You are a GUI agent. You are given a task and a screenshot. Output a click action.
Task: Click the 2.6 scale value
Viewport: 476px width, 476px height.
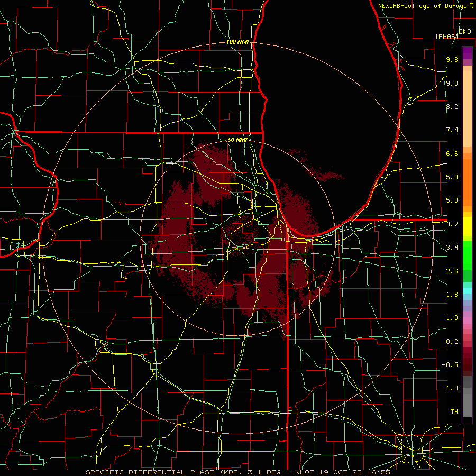coord(452,271)
